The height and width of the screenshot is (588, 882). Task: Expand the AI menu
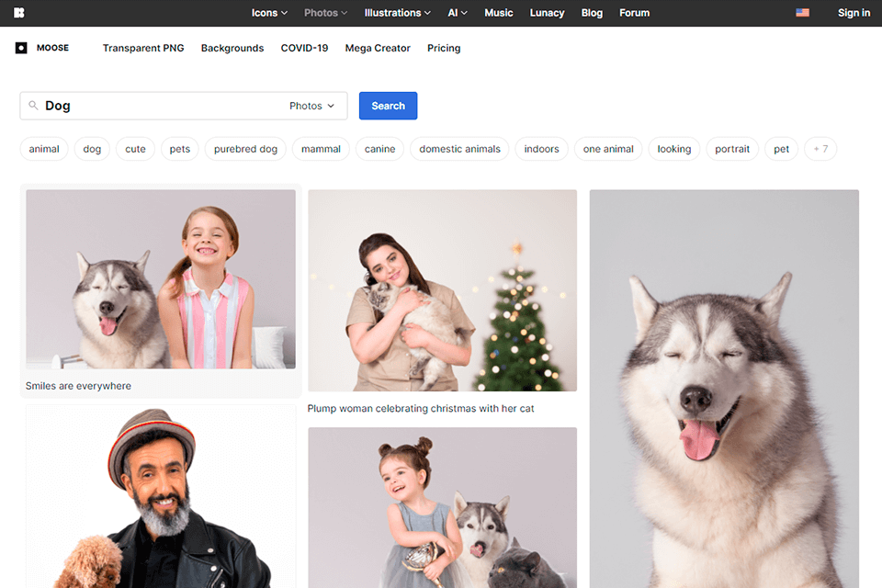[458, 12]
